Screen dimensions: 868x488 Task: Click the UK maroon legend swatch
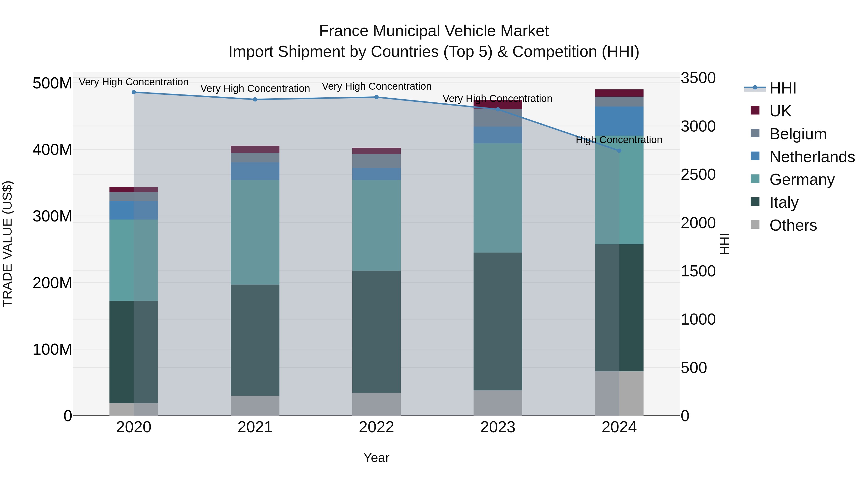755,110
